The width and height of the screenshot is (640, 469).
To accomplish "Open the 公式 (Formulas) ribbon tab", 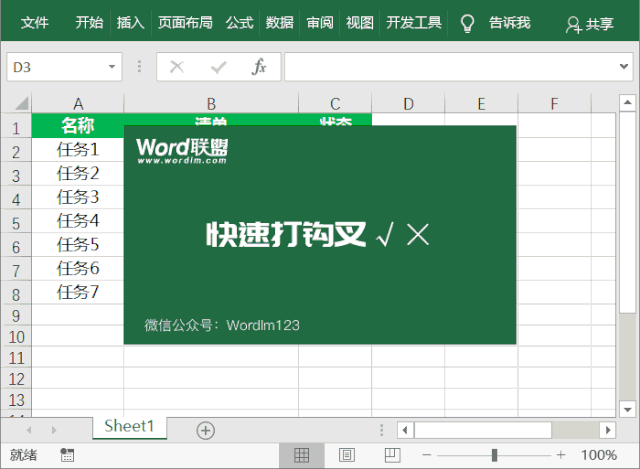I will tap(239, 23).
